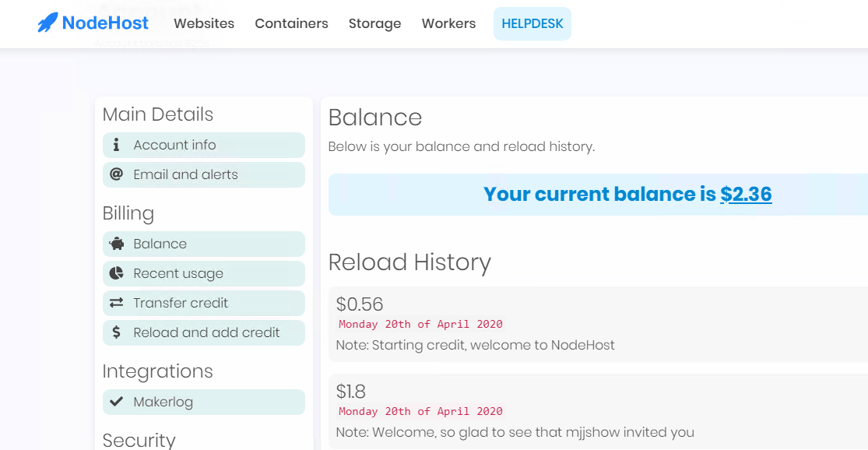Choose Reload and add credit

[x=206, y=332]
